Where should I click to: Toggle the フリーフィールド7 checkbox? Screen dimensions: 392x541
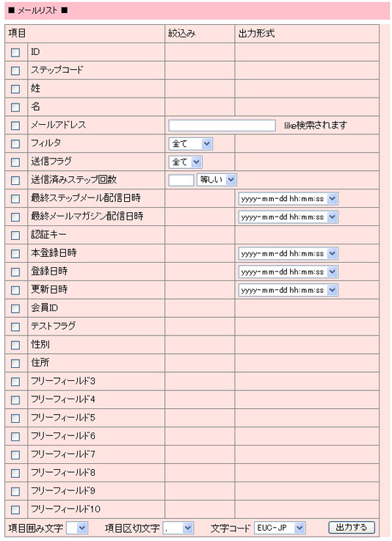[15, 454]
